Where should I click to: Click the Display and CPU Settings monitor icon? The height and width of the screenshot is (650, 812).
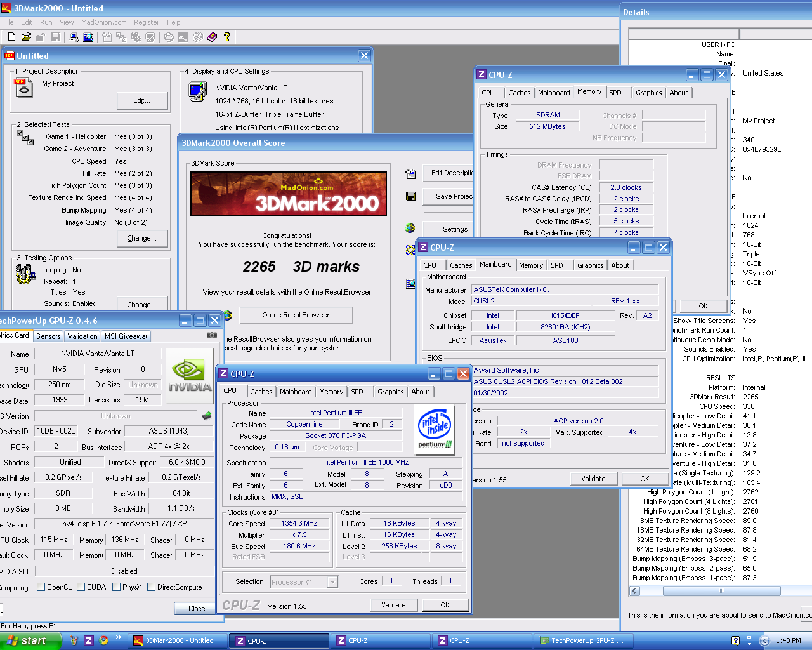click(197, 91)
